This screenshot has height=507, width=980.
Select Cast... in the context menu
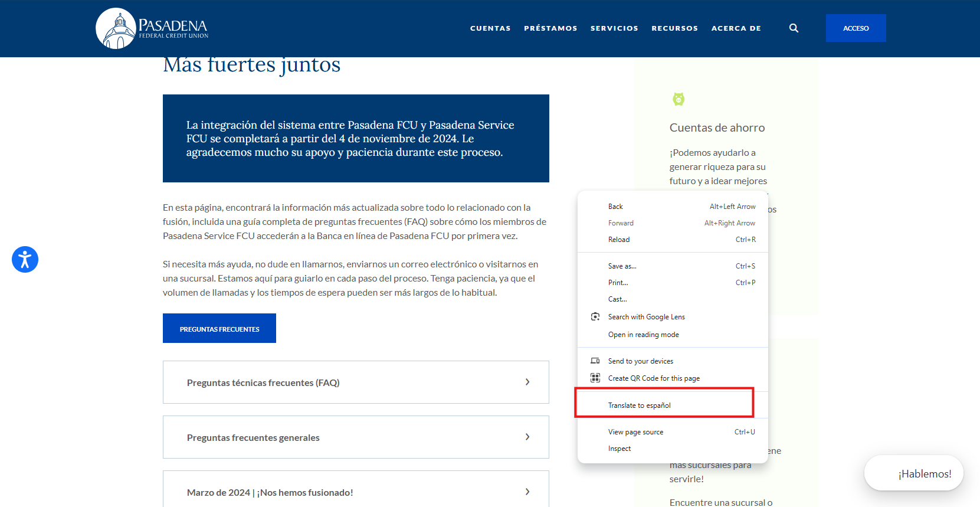(x=673, y=299)
